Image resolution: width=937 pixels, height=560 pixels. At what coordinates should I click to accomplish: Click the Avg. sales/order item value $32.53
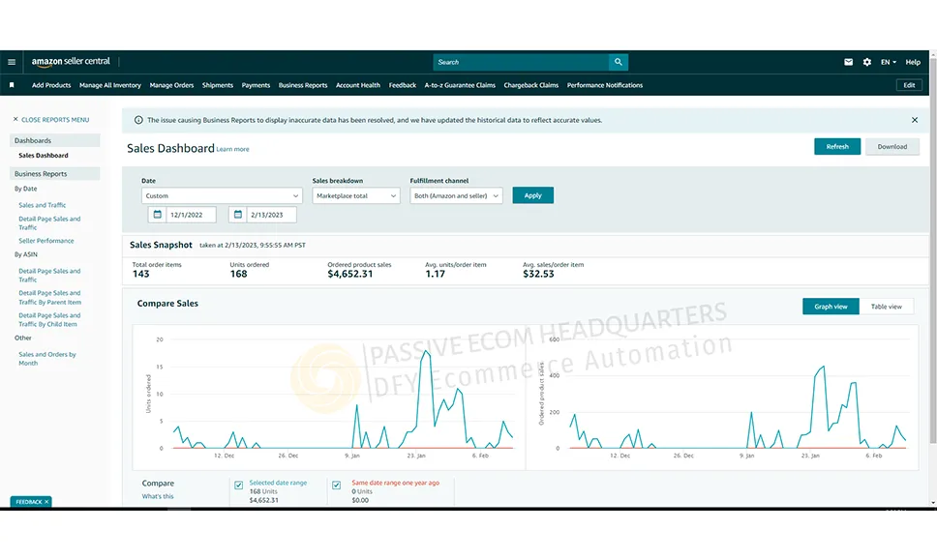click(538, 274)
